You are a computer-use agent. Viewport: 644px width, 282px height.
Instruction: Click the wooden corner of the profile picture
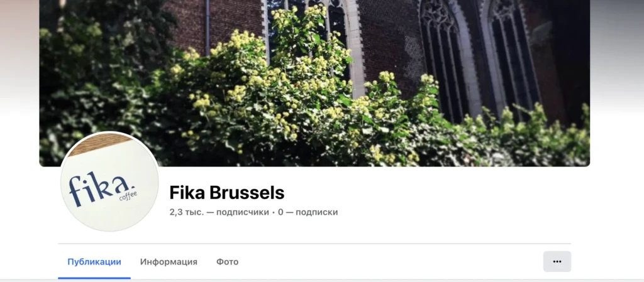click(99, 143)
